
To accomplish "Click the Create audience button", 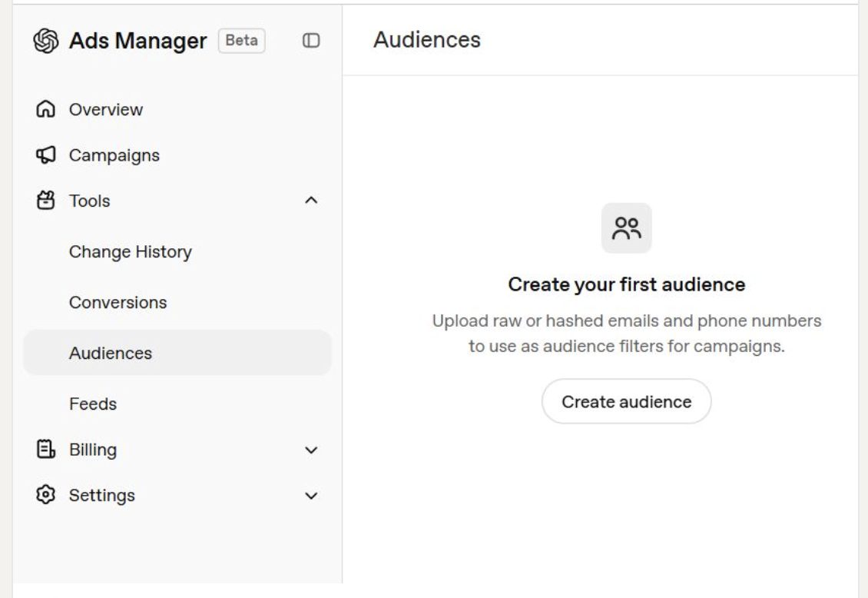I will point(626,401).
